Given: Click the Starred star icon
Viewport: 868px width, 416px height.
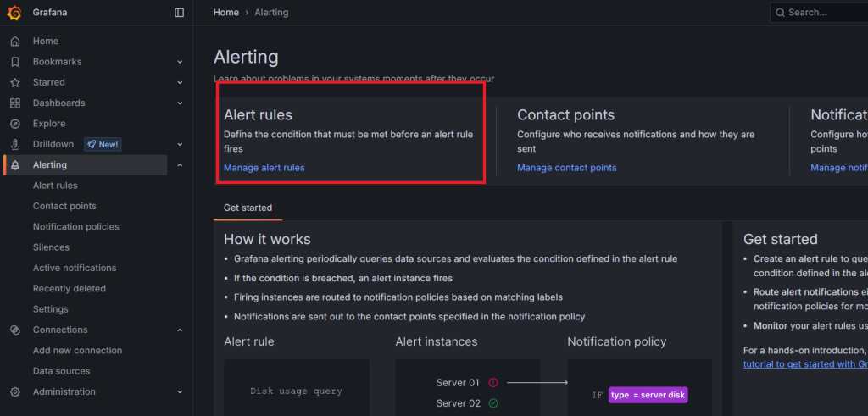Looking at the screenshot, I should point(15,82).
